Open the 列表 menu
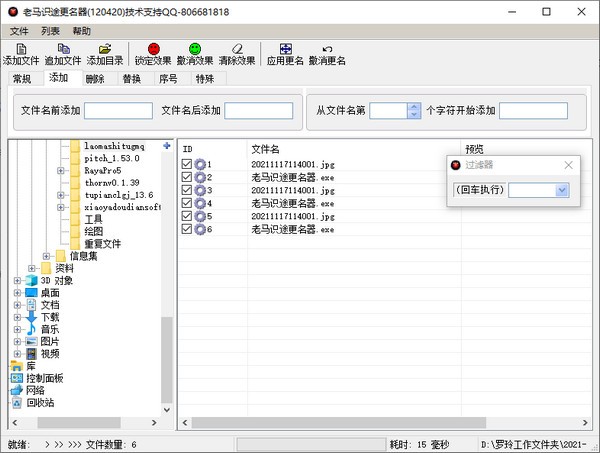The image size is (600, 453). pos(50,31)
